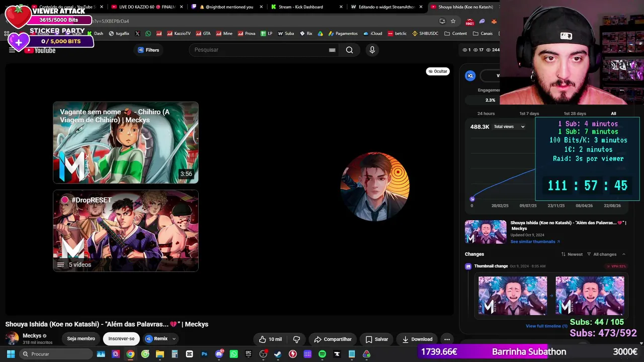Screen dimensions: 644x362
Task: Click the round Meckys channel avatar on end screen
Action: [375, 187]
